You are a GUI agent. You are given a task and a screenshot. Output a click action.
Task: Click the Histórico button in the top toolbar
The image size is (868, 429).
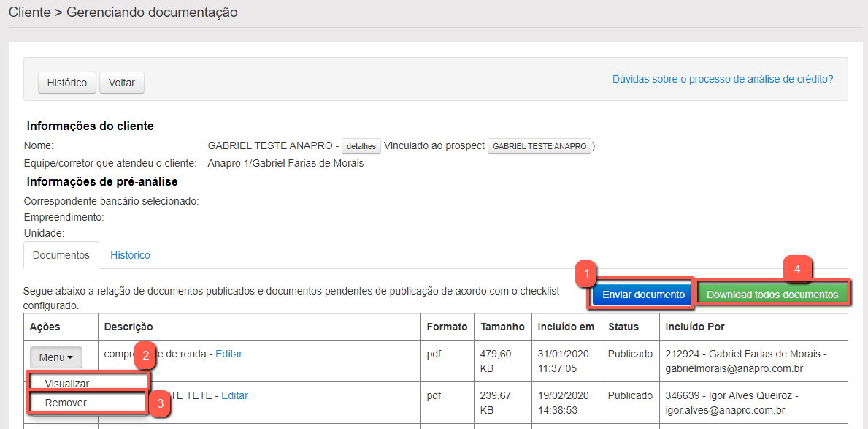pos(67,83)
